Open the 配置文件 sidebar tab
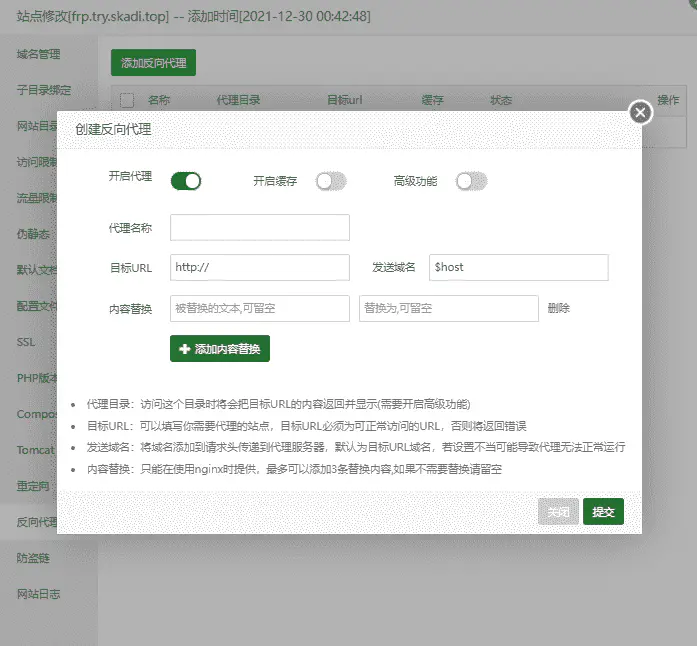This screenshot has height=646, width=697. pyautogui.click(x=36, y=306)
